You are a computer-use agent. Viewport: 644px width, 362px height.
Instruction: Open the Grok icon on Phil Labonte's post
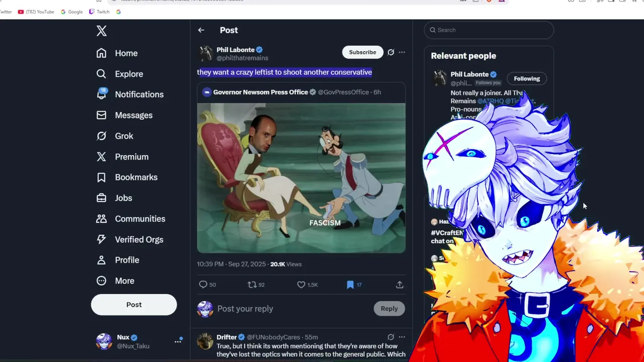click(x=391, y=52)
